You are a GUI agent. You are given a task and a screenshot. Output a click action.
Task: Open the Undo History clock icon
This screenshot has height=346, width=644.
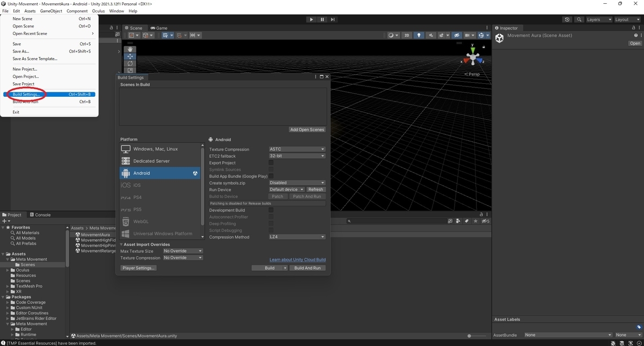tap(567, 19)
